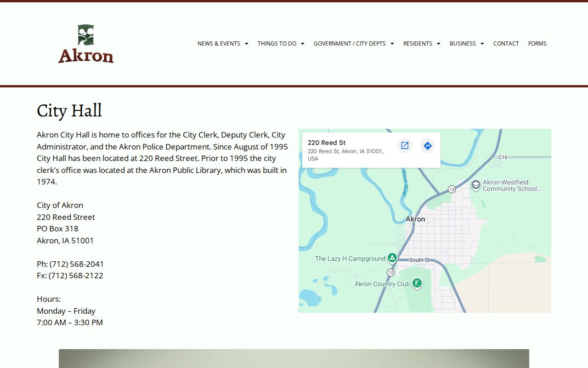Click the Business menu label
588x368 pixels.
tap(463, 43)
